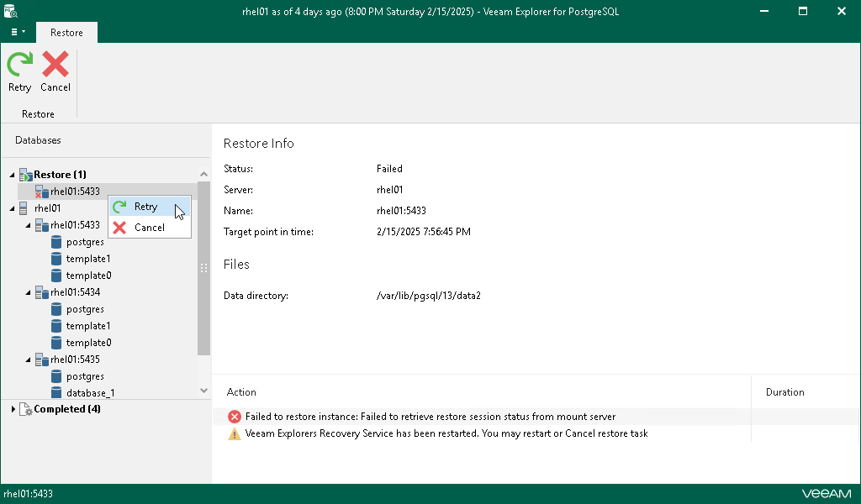The width and height of the screenshot is (861, 504).
Task: Click the rhel01:5434 instance icon
Action: click(x=42, y=292)
